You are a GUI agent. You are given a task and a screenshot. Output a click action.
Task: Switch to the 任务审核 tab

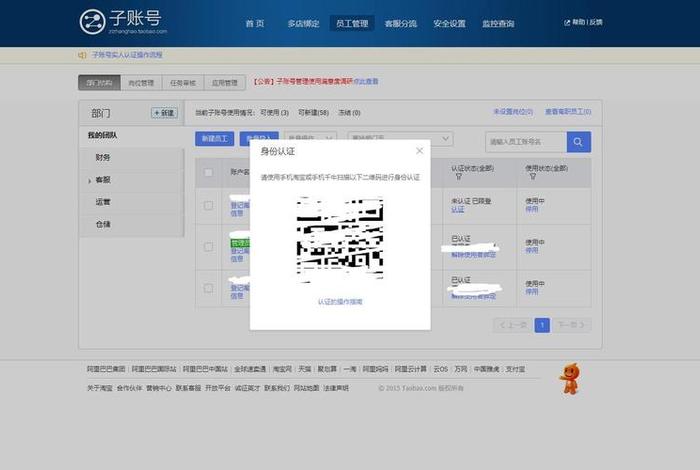coord(183,83)
